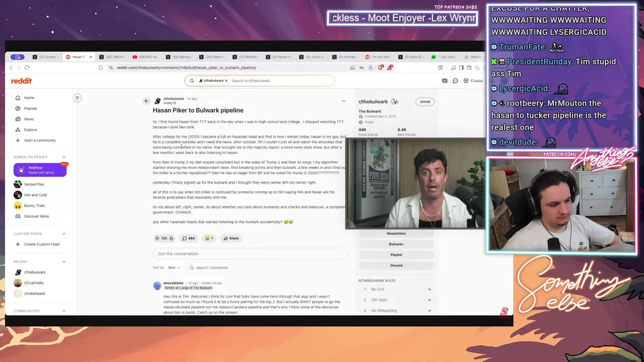Screen dimensions: 644x362
Task: Click the r/thebulwark community header title
Action: tap(373, 102)
